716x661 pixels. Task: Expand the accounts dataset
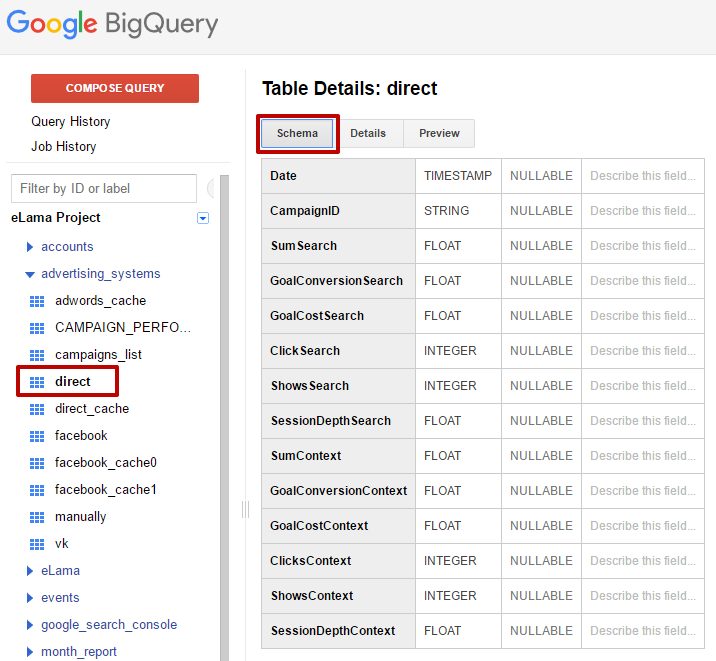30,247
